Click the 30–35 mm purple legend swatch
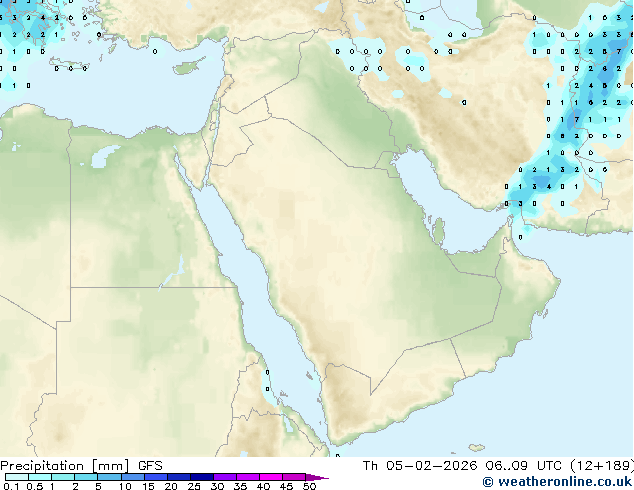634x490 pixels. [224, 477]
